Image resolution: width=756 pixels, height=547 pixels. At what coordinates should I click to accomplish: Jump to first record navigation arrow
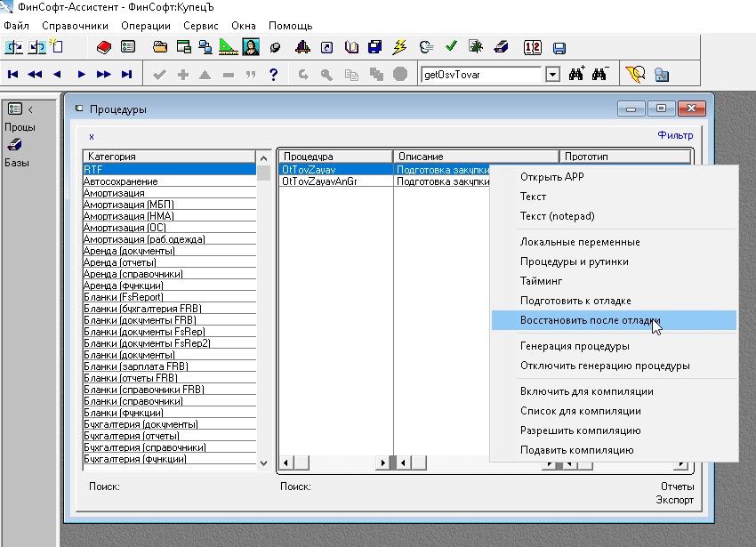pyautogui.click(x=13, y=75)
